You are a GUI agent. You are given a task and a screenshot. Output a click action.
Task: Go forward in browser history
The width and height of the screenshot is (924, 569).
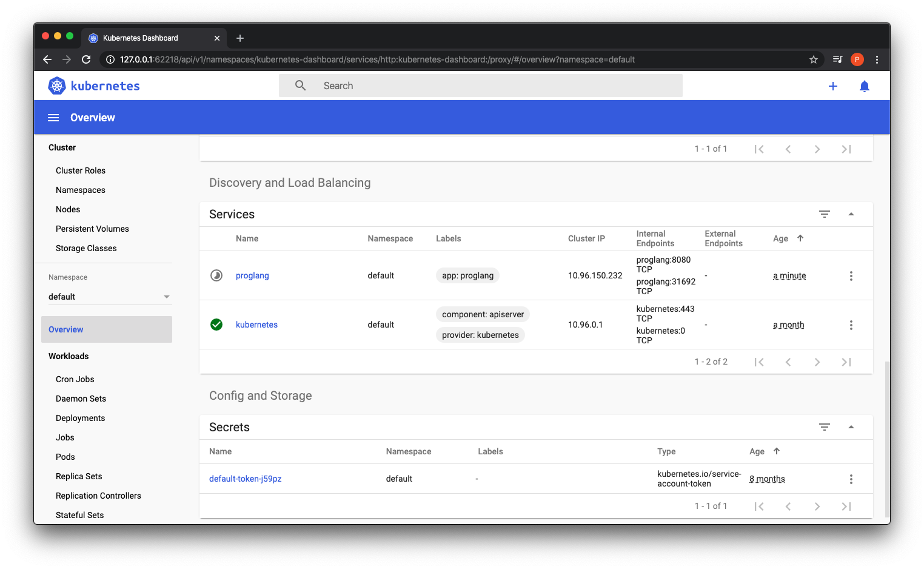[x=67, y=59]
